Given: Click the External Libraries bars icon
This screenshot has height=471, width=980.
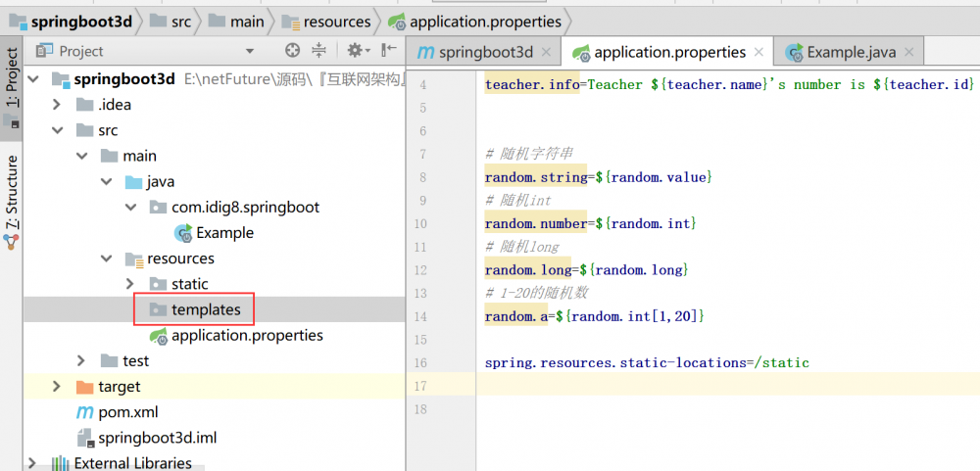Looking at the screenshot, I should coord(60,463).
